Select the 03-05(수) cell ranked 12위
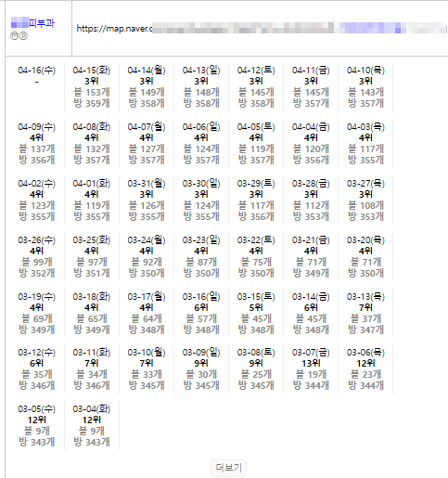The width and height of the screenshot is (448, 478). [37, 425]
